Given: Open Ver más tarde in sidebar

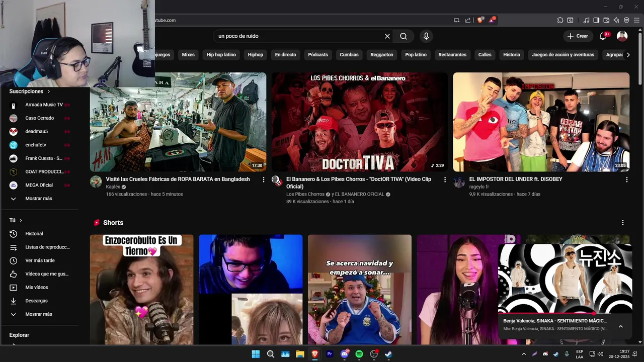Looking at the screenshot, I should coord(40,260).
